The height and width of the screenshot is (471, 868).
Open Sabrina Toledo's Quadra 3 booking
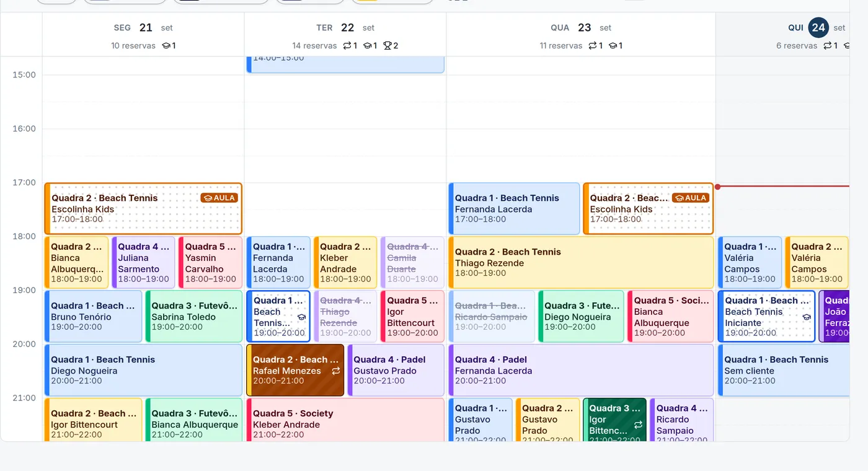click(x=194, y=316)
